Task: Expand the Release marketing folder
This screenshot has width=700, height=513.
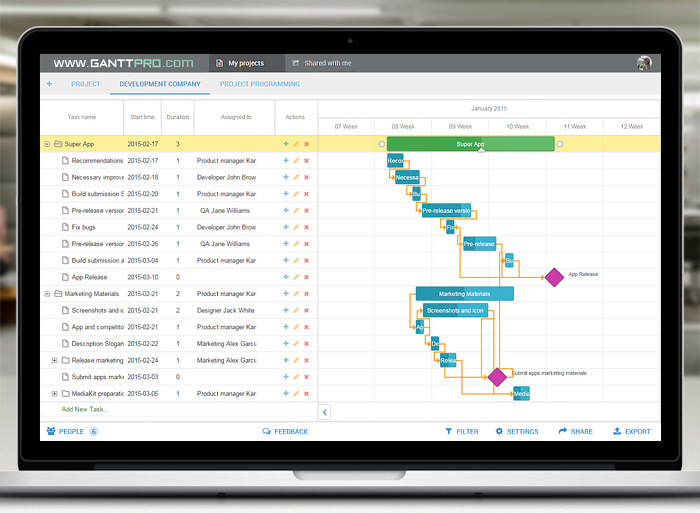Action: tap(55, 360)
